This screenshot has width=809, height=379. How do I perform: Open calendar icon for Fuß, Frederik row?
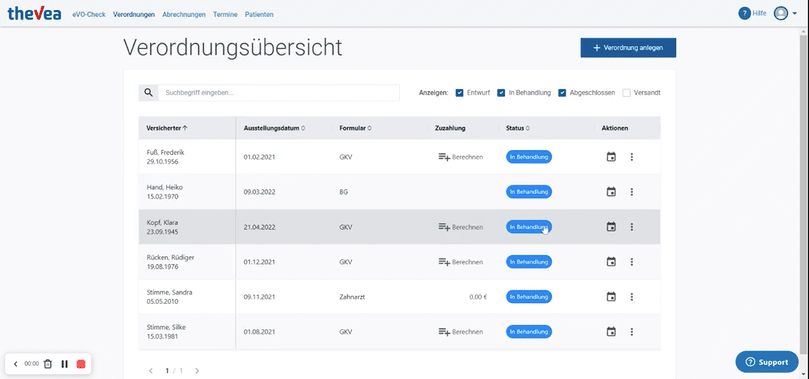click(611, 157)
